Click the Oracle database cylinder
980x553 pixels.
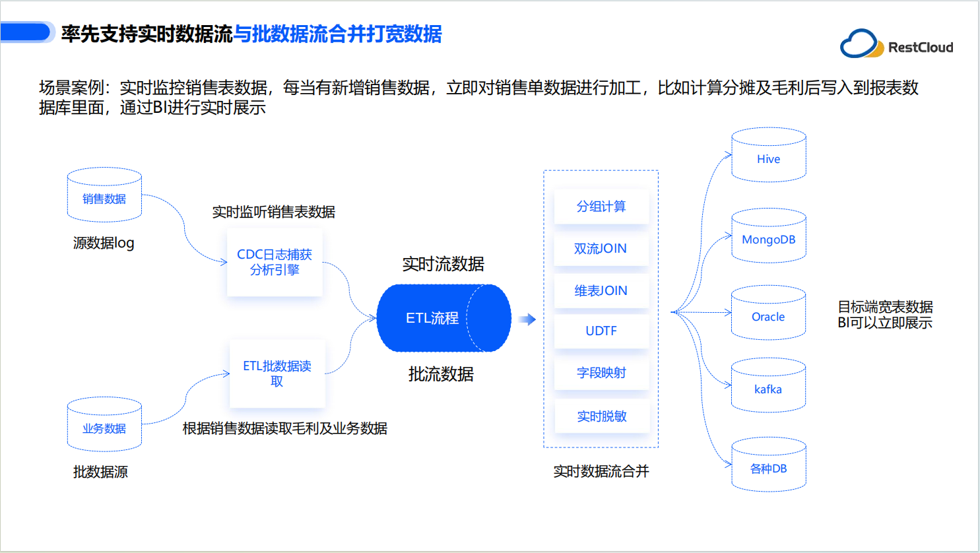pos(769,313)
